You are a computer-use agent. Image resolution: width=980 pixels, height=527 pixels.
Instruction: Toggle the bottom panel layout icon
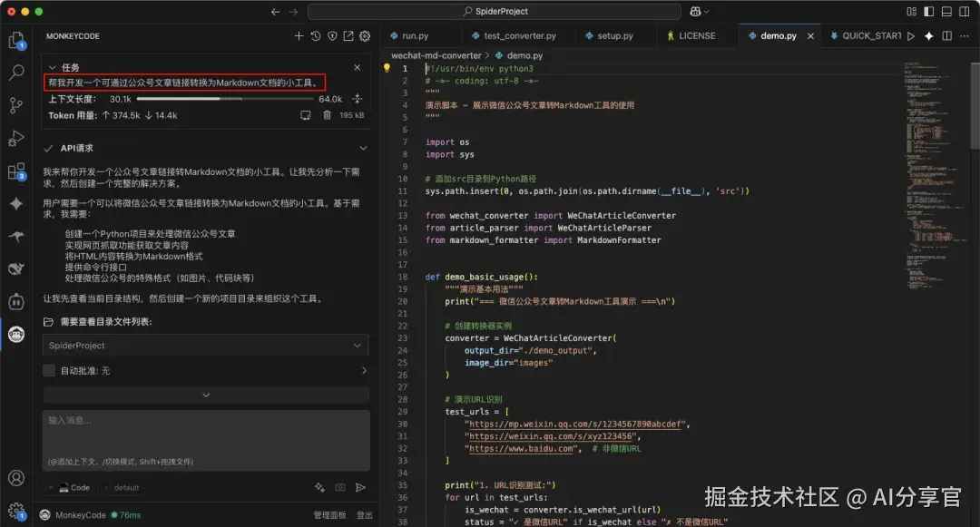pos(946,11)
